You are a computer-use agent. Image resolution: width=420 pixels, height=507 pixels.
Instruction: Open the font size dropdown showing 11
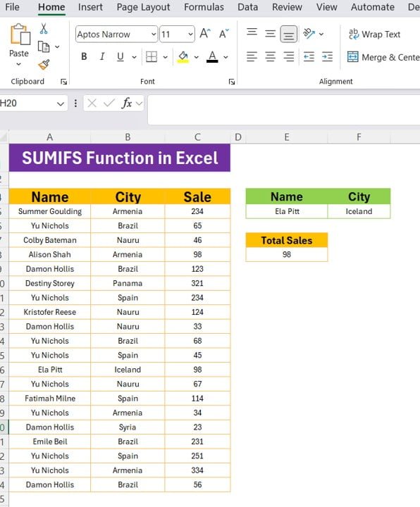pos(190,35)
